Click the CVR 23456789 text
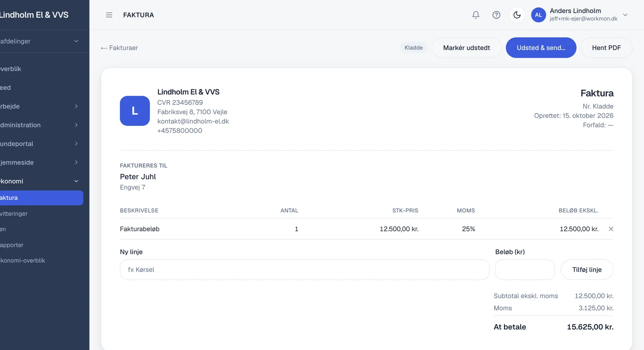Screen dimensions: 644x350 coord(180,103)
